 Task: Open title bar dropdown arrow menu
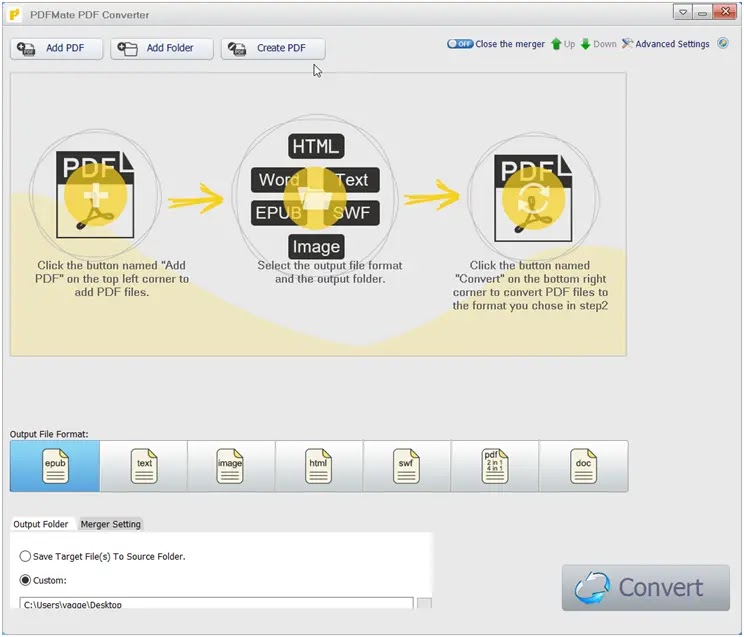pos(683,12)
